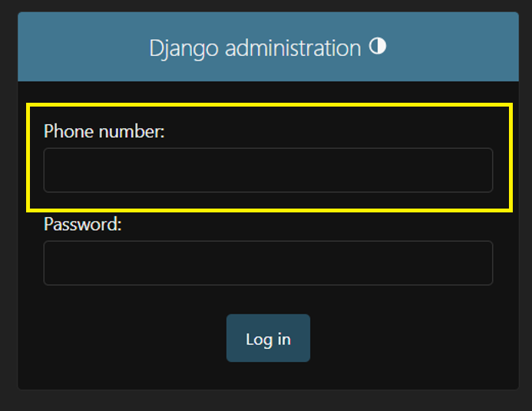Viewport: 532px width, 411px height.
Task: Click the half-circle contrast icon in header
Action: pos(377,47)
